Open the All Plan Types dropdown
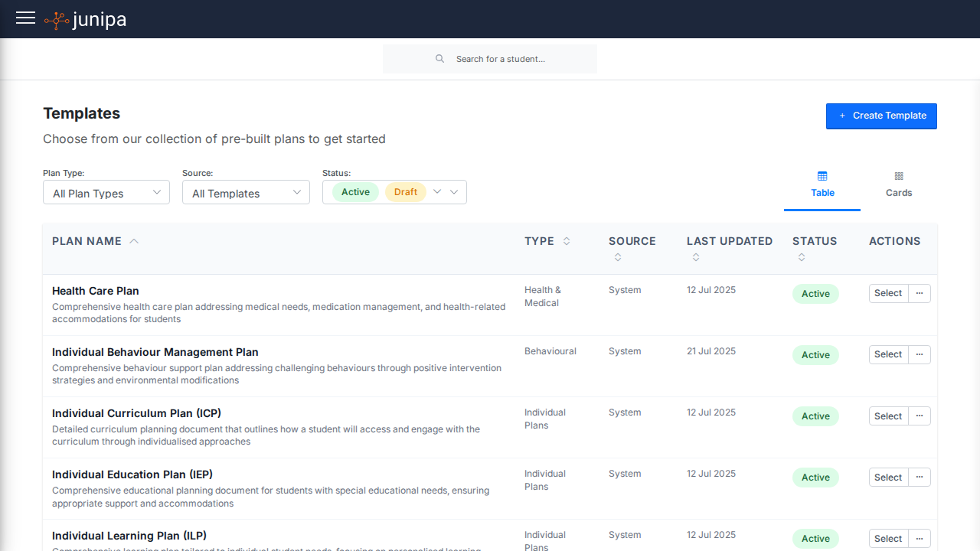The image size is (980, 551). 106,192
